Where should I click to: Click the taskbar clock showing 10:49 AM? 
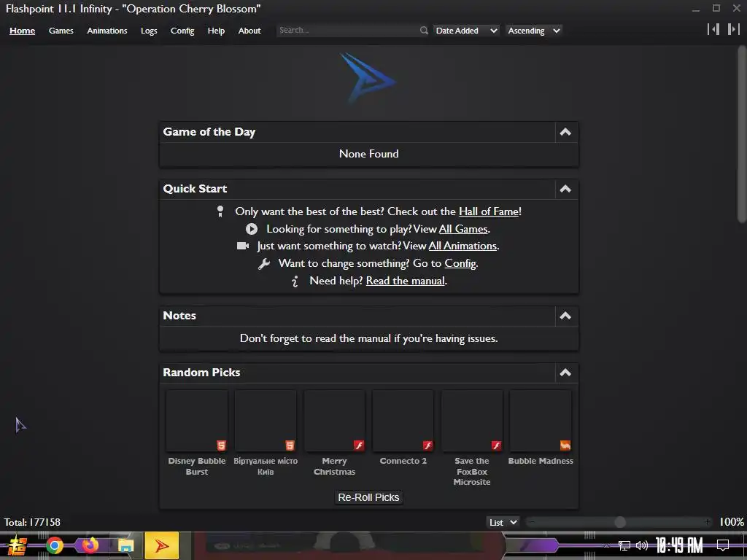tap(679, 545)
